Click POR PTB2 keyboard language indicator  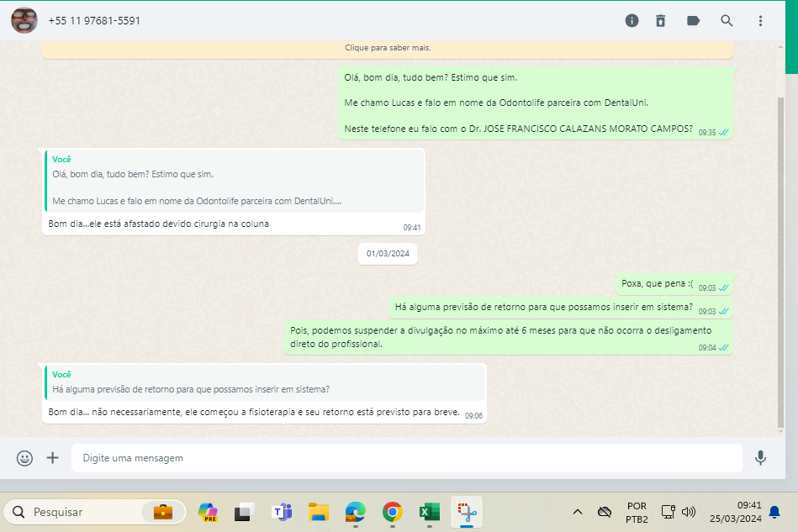point(637,513)
